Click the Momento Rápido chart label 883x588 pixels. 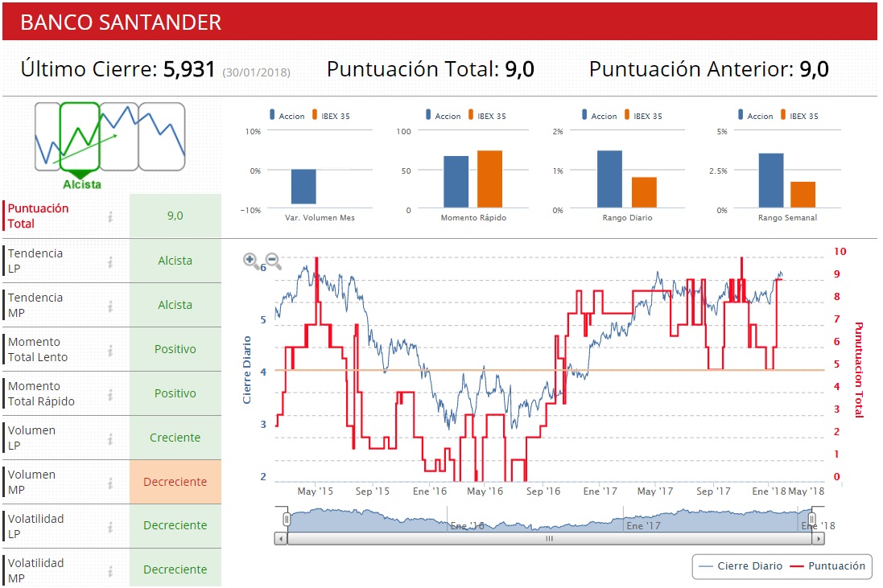pyautogui.click(x=473, y=218)
